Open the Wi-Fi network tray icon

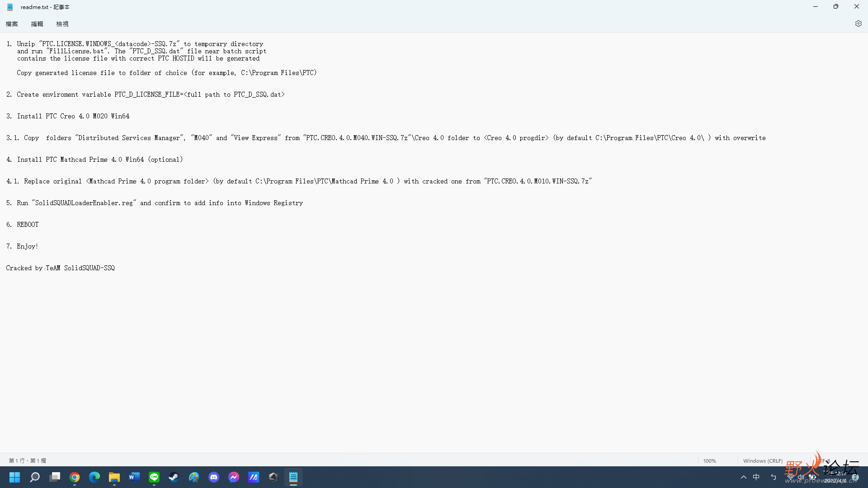click(x=790, y=477)
